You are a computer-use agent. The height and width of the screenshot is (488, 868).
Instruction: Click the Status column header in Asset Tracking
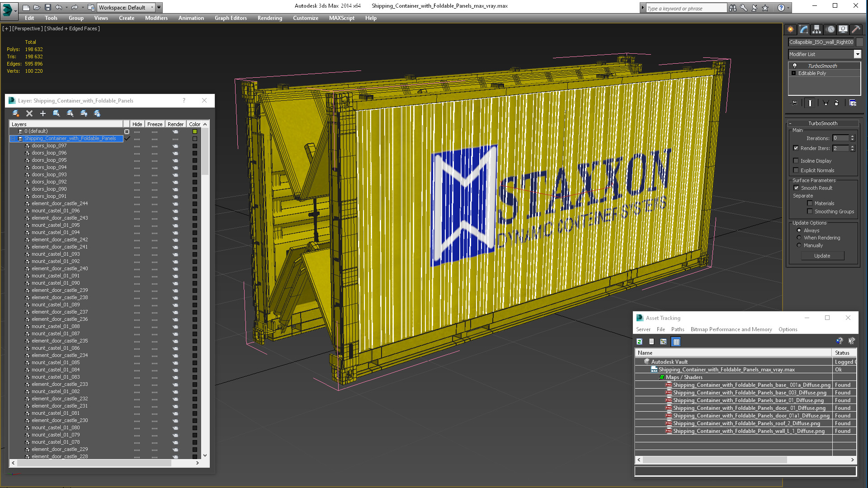(x=844, y=353)
